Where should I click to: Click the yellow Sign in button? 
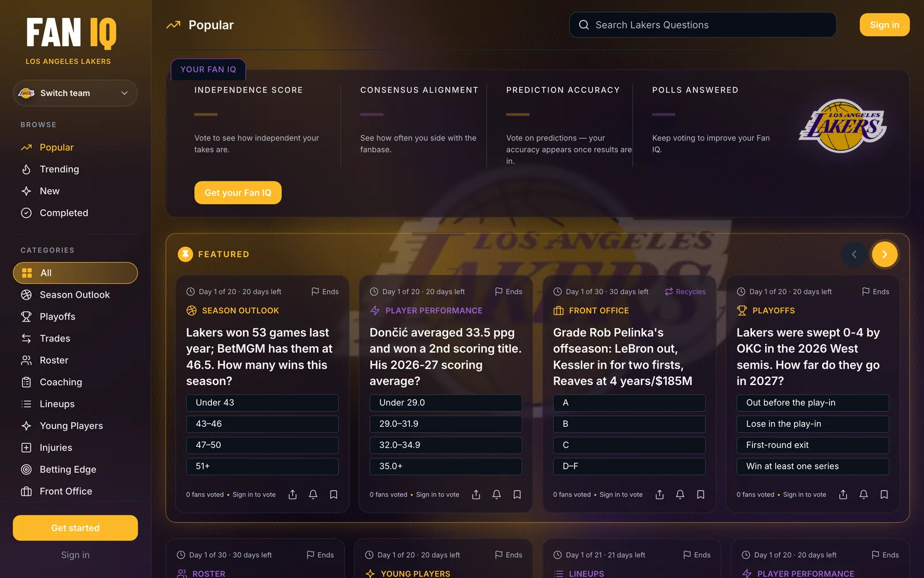(x=885, y=25)
